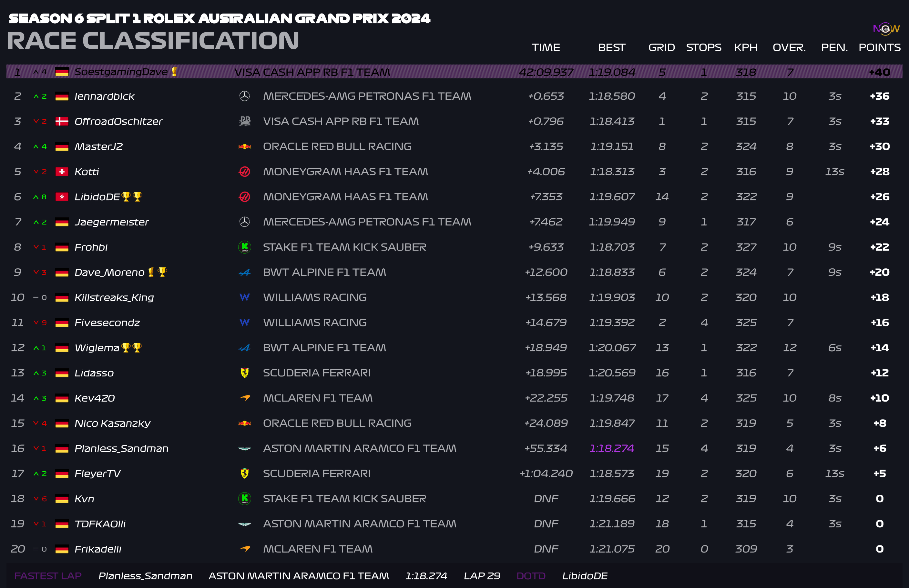Viewport: 909px width, 588px height.
Task: Click Planless_Sandman name in the footer
Action: pyautogui.click(x=146, y=576)
